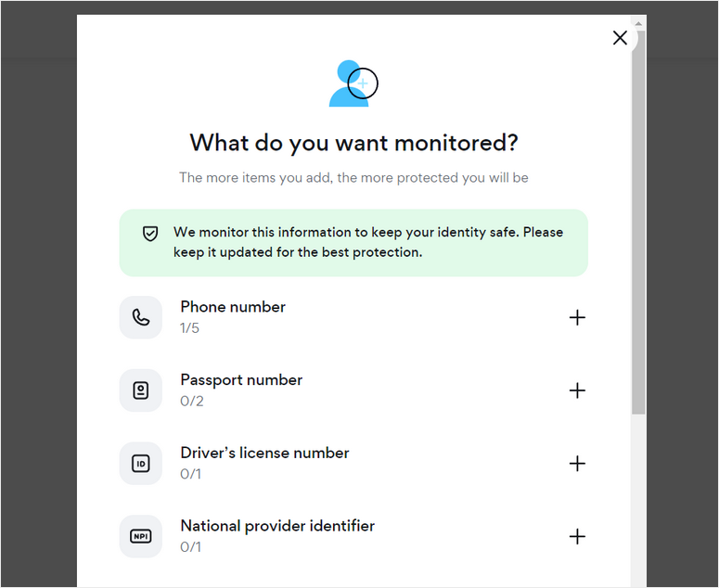
Task: Click the driver's license ID icon
Action: pos(141,464)
